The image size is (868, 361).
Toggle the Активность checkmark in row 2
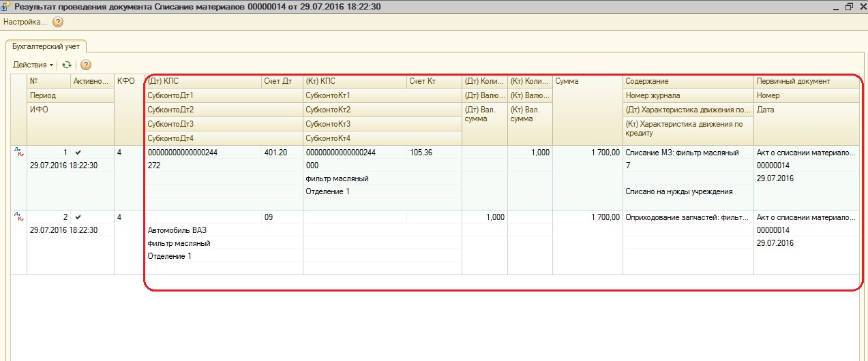tap(78, 217)
